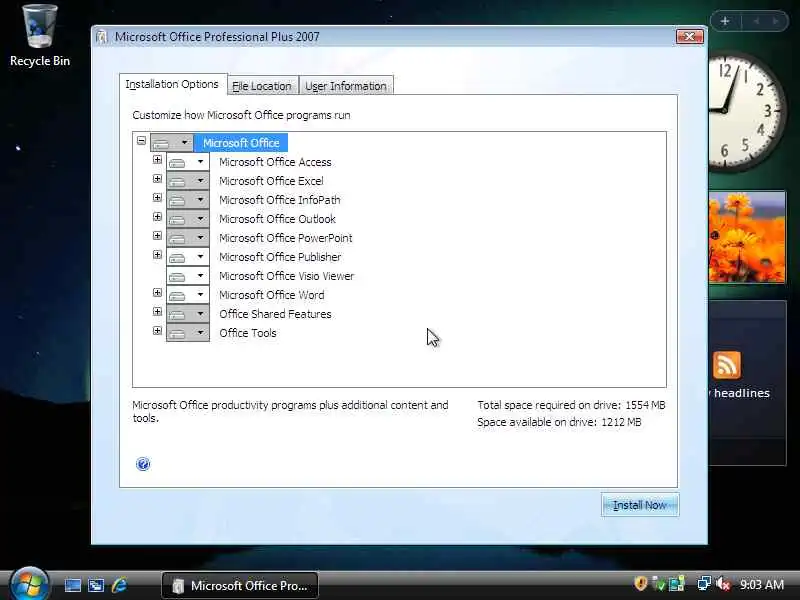Close the Office setup dialog
Image resolution: width=800 pixels, height=600 pixels.
(x=690, y=36)
